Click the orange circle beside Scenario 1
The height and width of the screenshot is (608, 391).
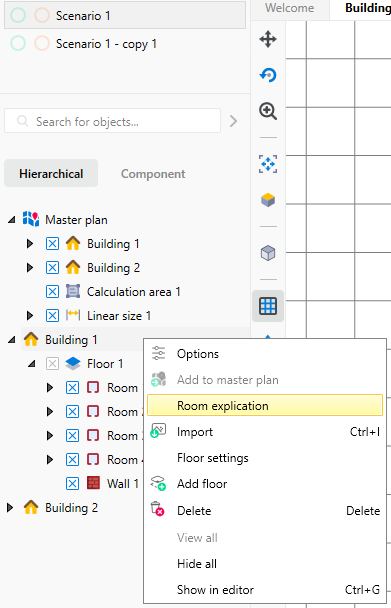[42, 16]
